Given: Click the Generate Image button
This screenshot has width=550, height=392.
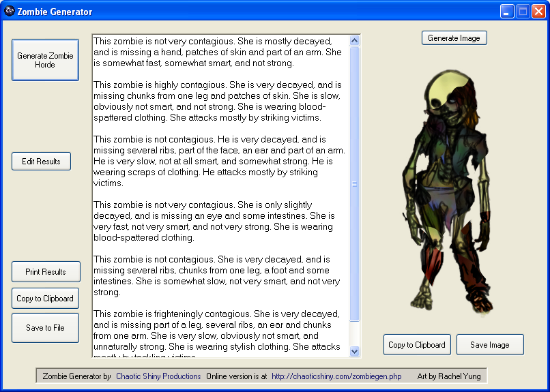Looking at the screenshot, I should pos(454,37).
